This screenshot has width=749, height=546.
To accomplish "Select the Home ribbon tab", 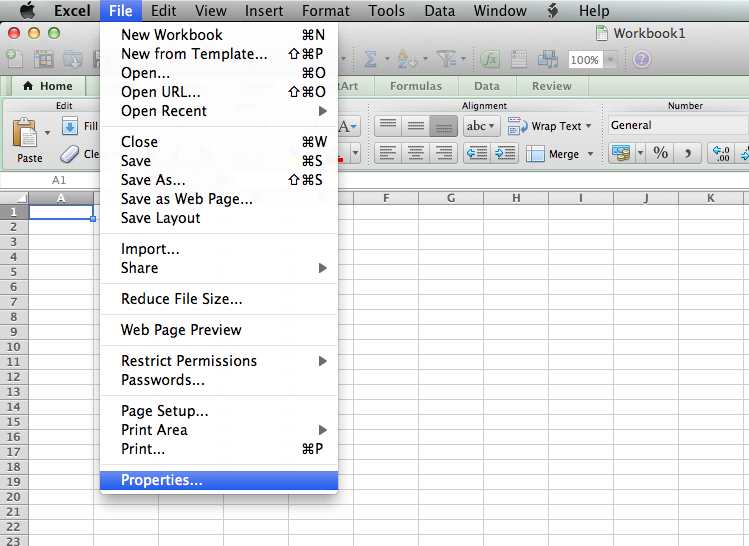I will (x=48, y=86).
